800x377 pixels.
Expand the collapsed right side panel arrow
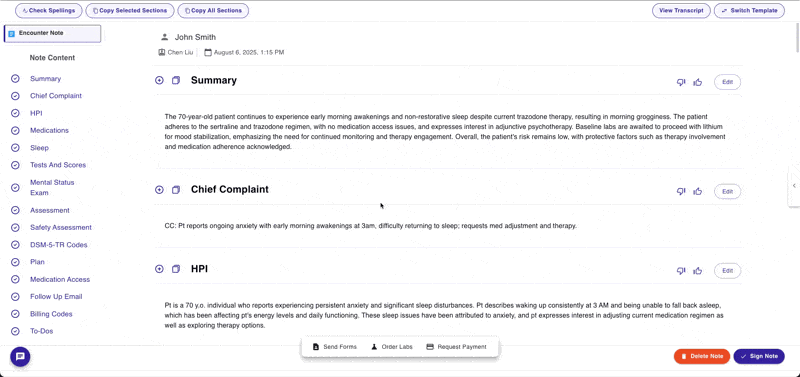(794, 186)
